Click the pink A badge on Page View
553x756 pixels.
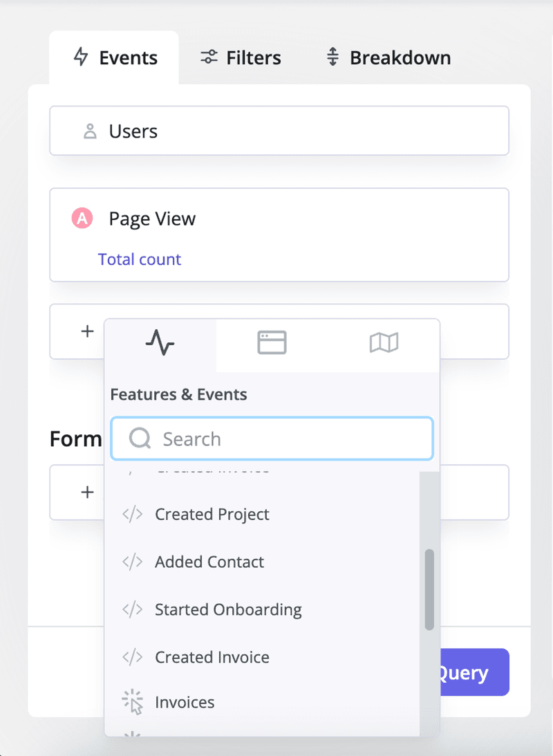[81, 218]
